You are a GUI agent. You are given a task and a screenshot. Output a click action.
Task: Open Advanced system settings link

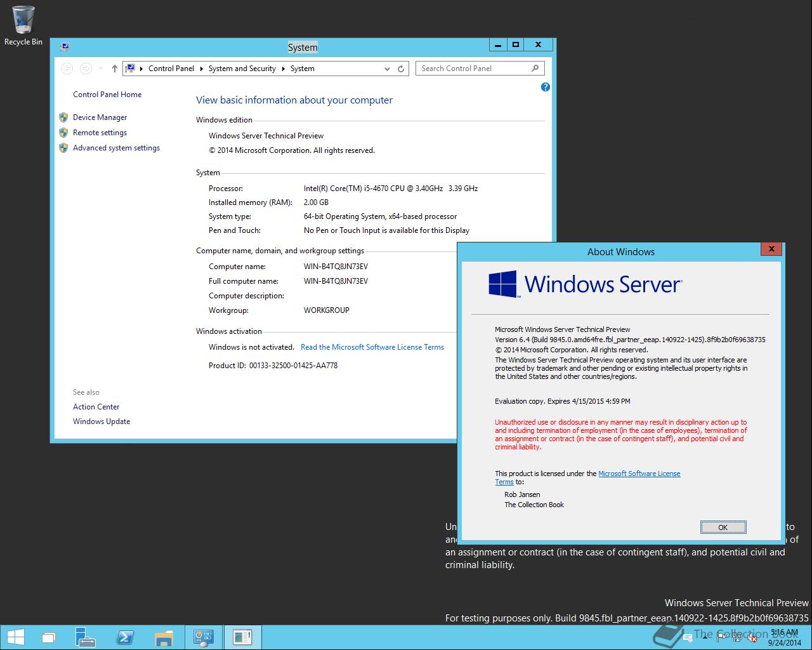tap(116, 148)
